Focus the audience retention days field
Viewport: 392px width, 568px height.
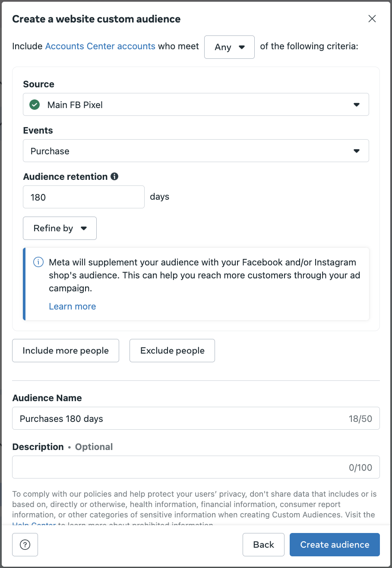click(83, 197)
